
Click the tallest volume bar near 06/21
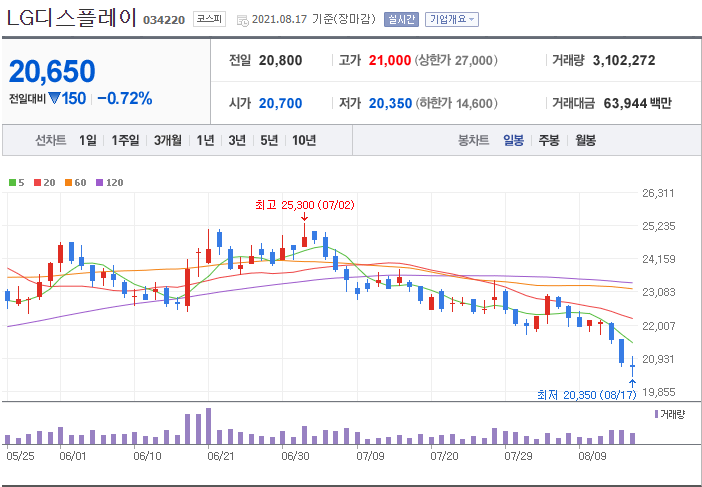pos(208,426)
